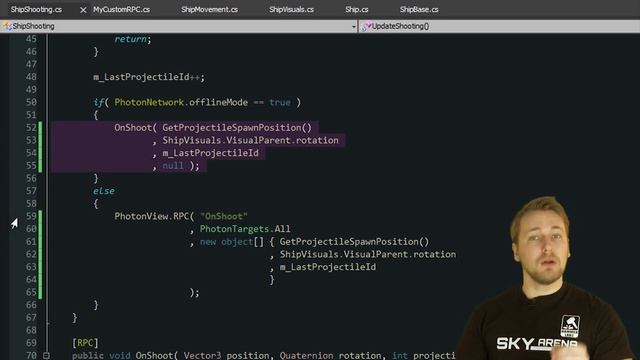Image resolution: width=640 pixels, height=360 pixels.
Task: Click Vector3 position parameter on line 70
Action: (226, 355)
